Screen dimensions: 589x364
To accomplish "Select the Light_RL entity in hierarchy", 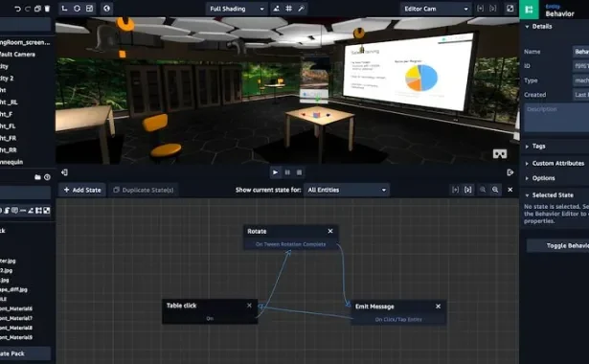I will pyautogui.click(x=26, y=102).
